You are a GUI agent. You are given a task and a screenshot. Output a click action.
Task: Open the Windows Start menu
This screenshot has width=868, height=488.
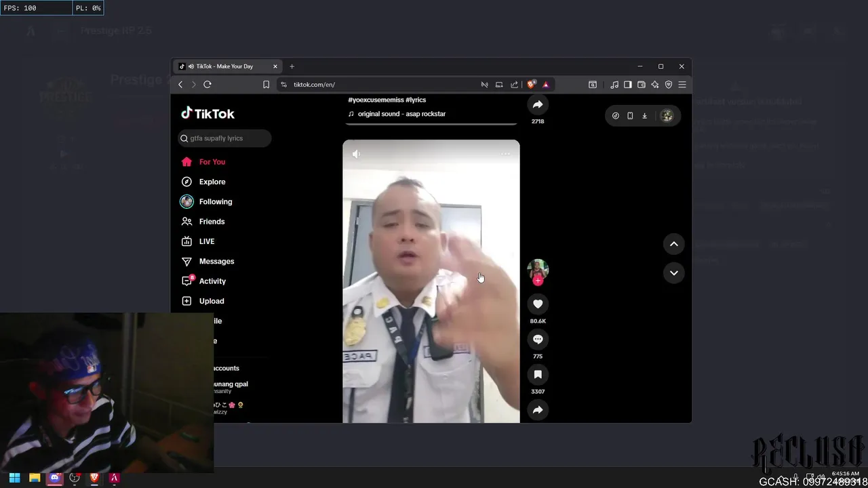tap(14, 478)
